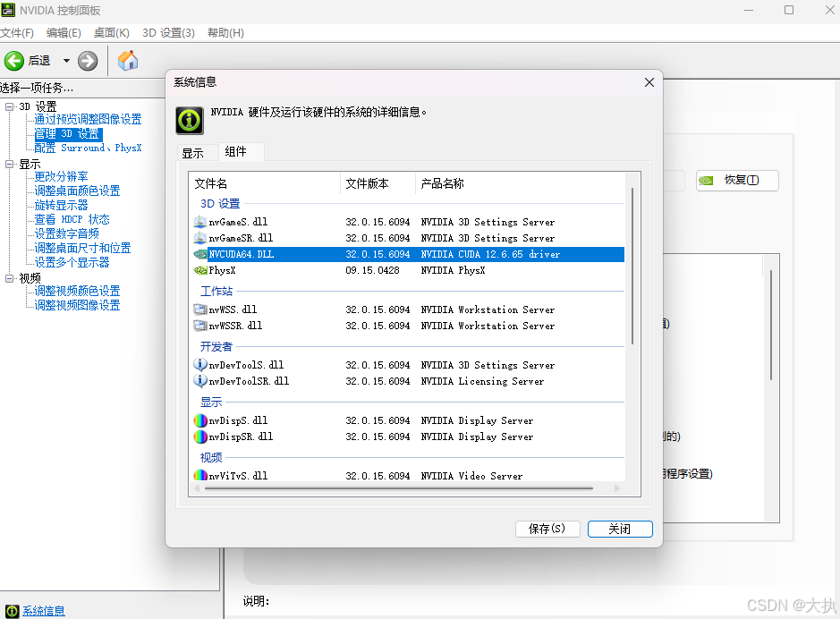The image size is (840, 619).
Task: Click the nvWSSR.dll file icon
Action: point(199,326)
